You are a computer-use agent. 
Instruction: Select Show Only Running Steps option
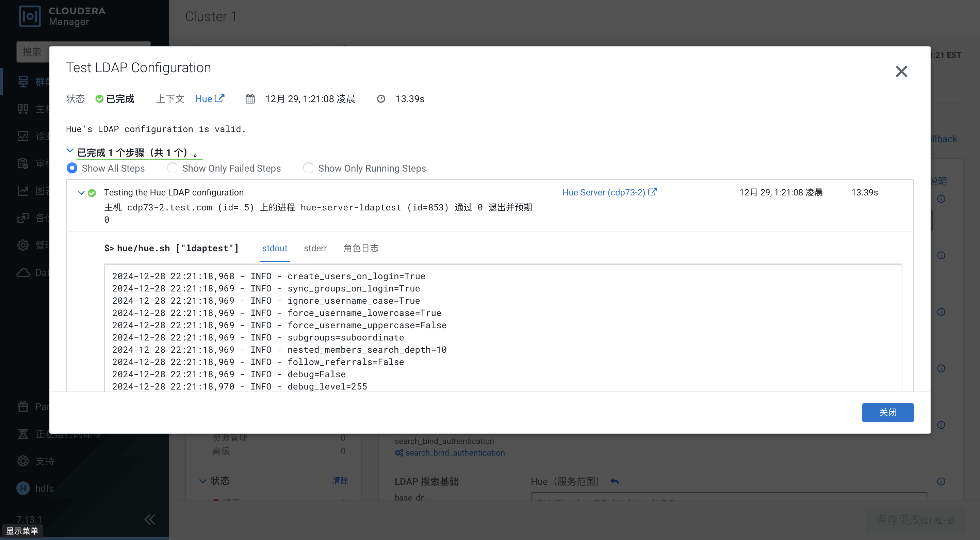[309, 168]
